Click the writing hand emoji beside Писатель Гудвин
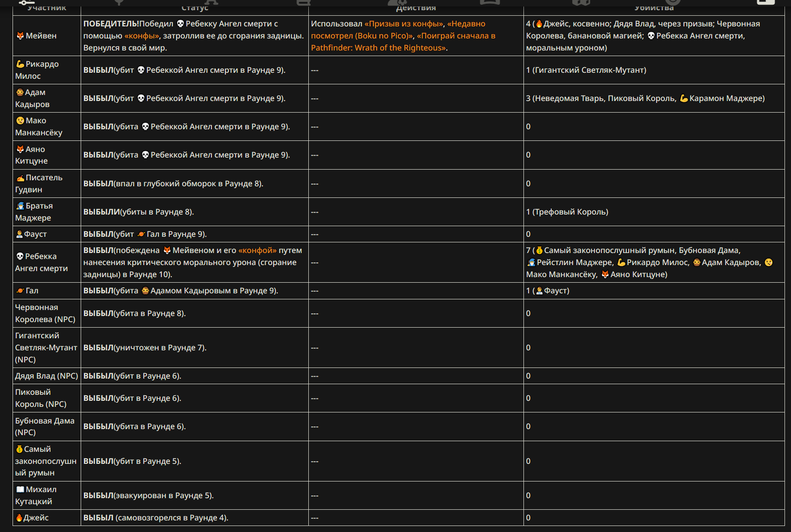 point(20,177)
